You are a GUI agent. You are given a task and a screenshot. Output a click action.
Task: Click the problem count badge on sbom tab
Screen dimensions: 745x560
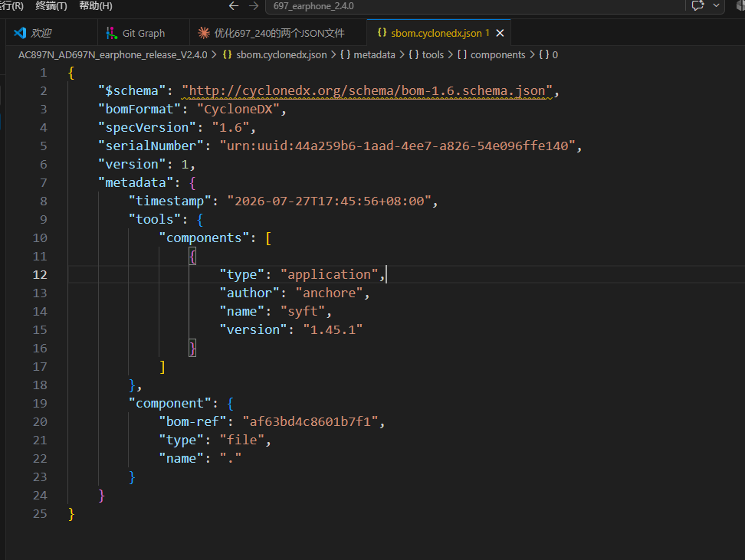[487, 33]
